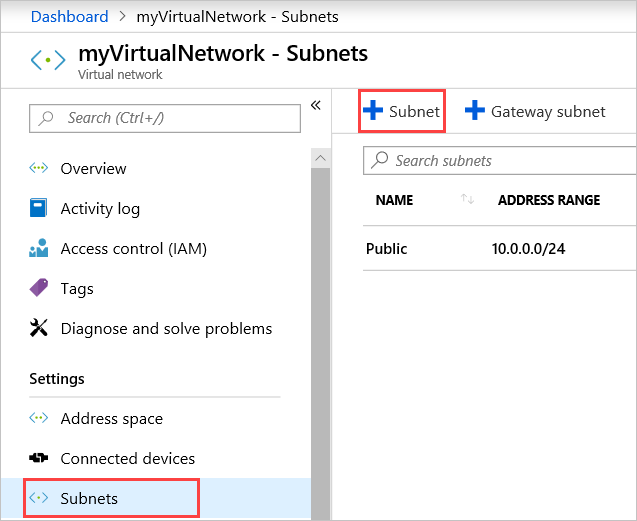This screenshot has height=521, width=637.
Task: Click the sidebar scroll-up arrow
Action: (321, 158)
